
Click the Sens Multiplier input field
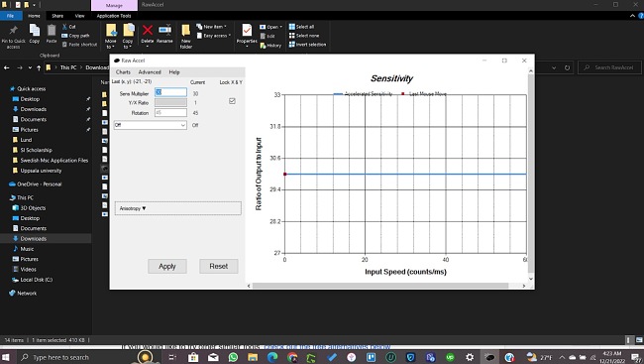click(170, 92)
